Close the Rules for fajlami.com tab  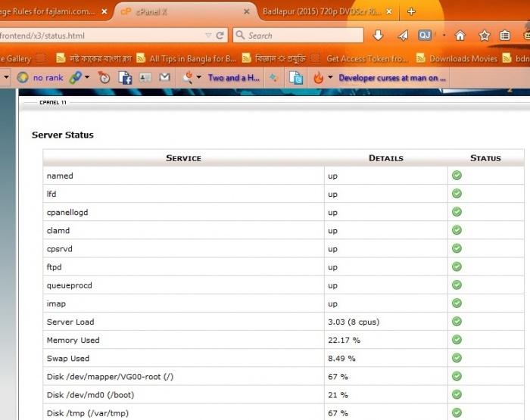point(104,12)
